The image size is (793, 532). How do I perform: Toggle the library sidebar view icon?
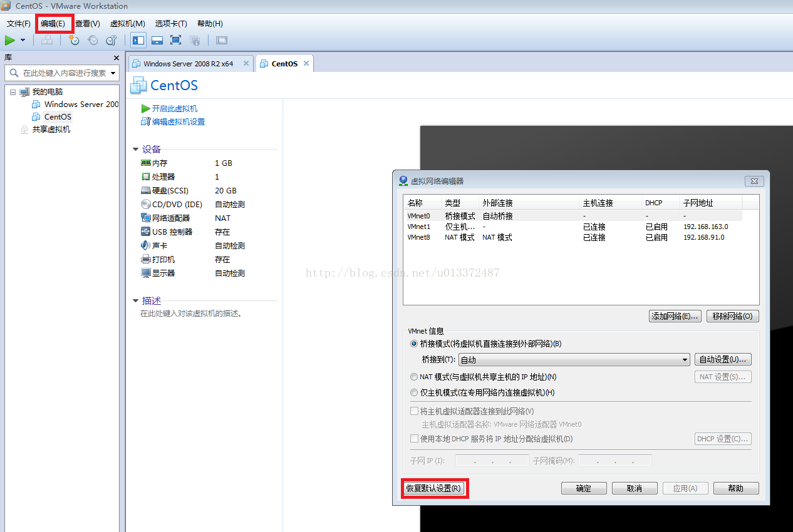(x=138, y=40)
